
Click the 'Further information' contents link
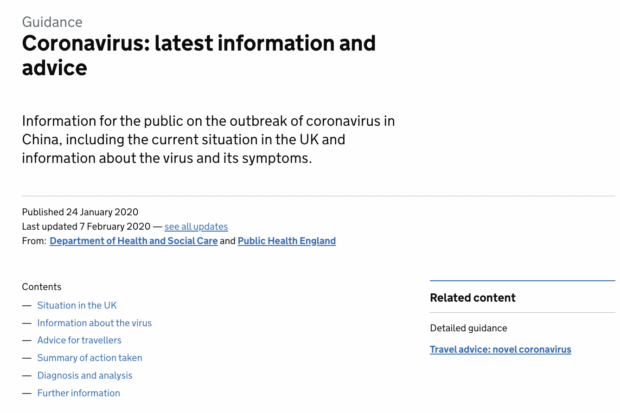tap(78, 393)
